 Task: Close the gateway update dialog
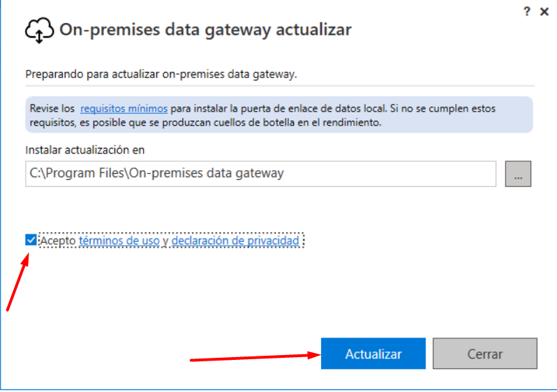tap(544, 12)
